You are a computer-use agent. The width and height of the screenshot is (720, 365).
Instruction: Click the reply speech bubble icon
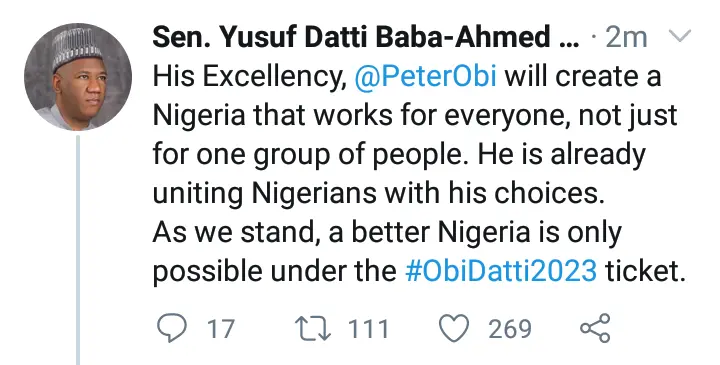coord(172,328)
